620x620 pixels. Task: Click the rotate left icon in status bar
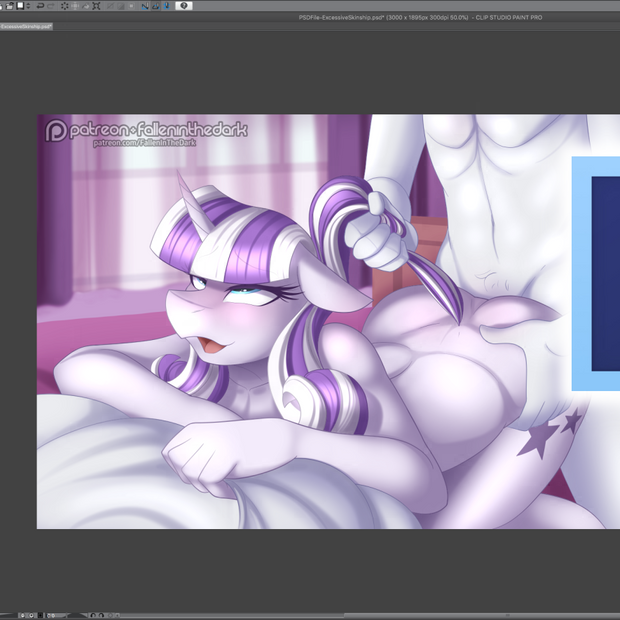point(93,615)
